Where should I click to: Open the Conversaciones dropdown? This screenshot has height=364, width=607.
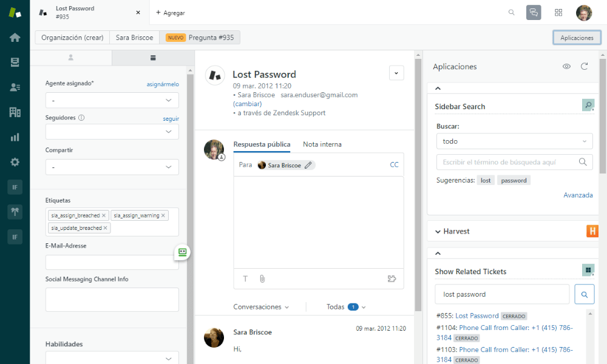(x=261, y=307)
